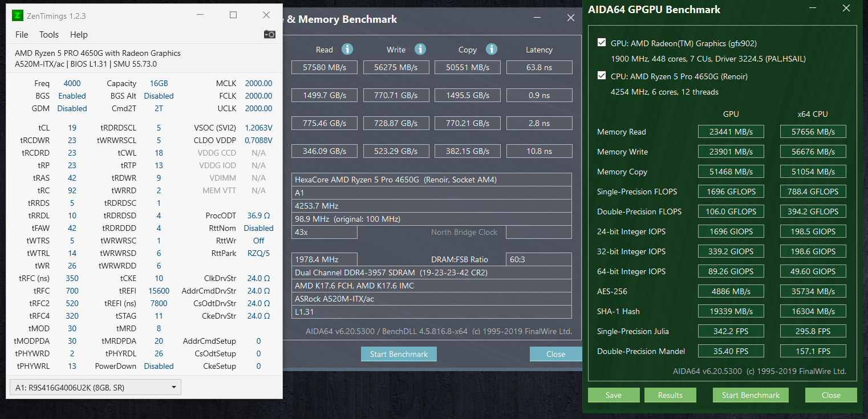Start Benchmark in the GPGPU Benchmark window
This screenshot has height=419, width=868.
(751, 395)
